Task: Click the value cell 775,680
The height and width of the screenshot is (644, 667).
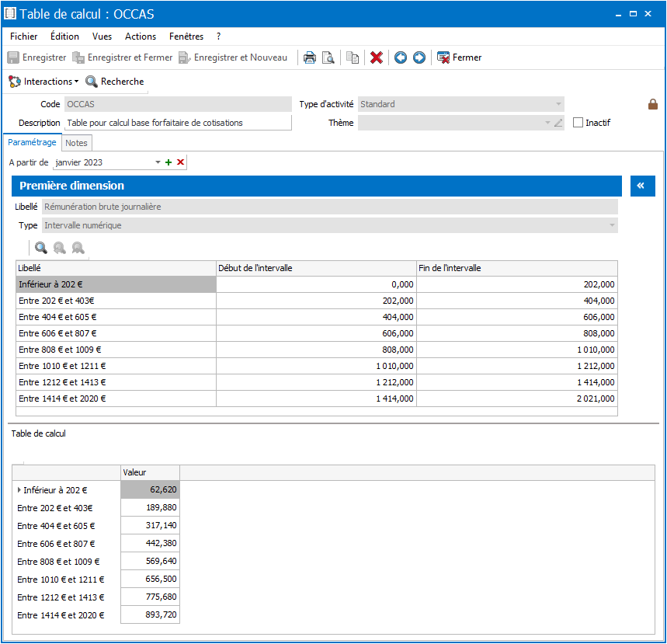Action: click(x=150, y=597)
